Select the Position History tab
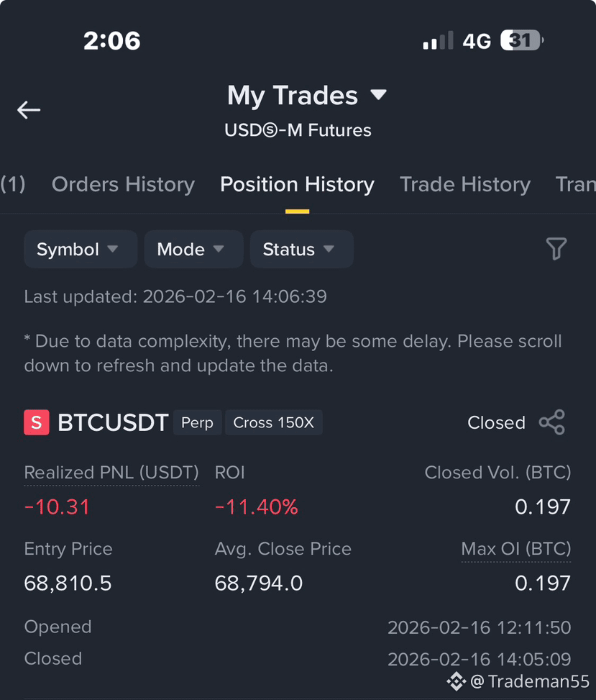Screen dimensions: 596x700 click(297, 184)
